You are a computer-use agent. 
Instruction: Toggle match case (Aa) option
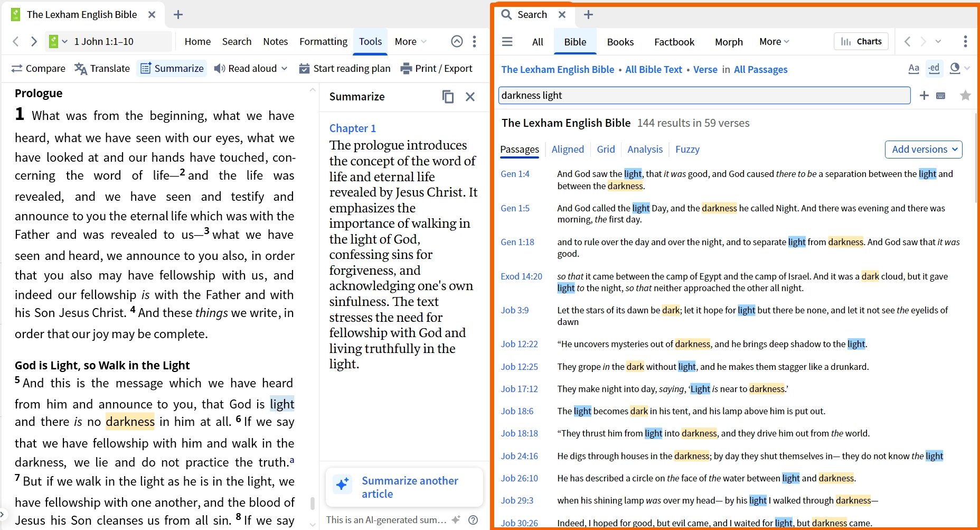tap(913, 68)
